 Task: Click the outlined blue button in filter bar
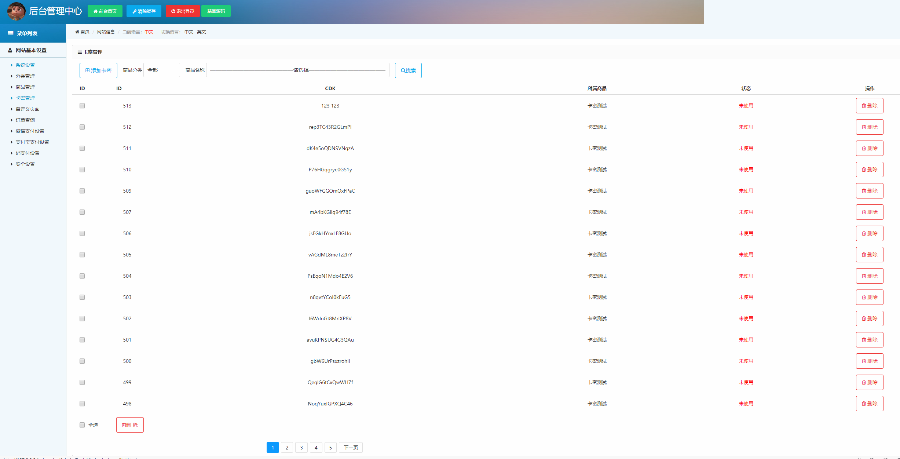[98, 70]
